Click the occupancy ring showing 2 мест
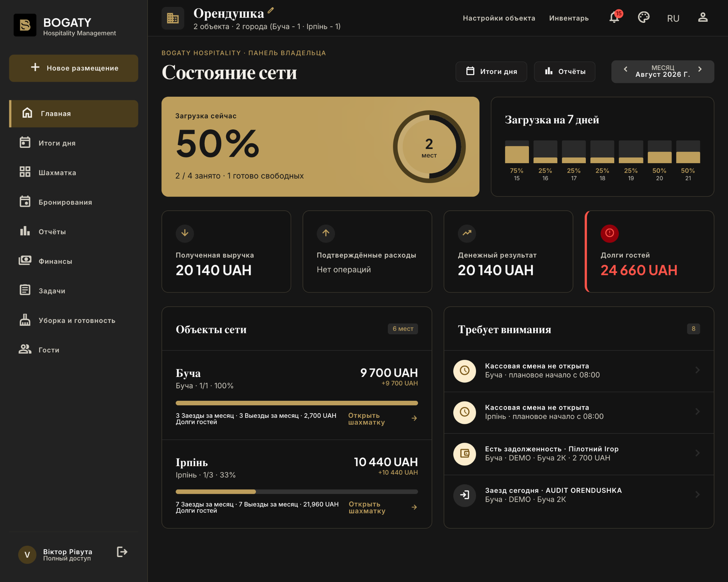This screenshot has height=582, width=728. point(429,147)
